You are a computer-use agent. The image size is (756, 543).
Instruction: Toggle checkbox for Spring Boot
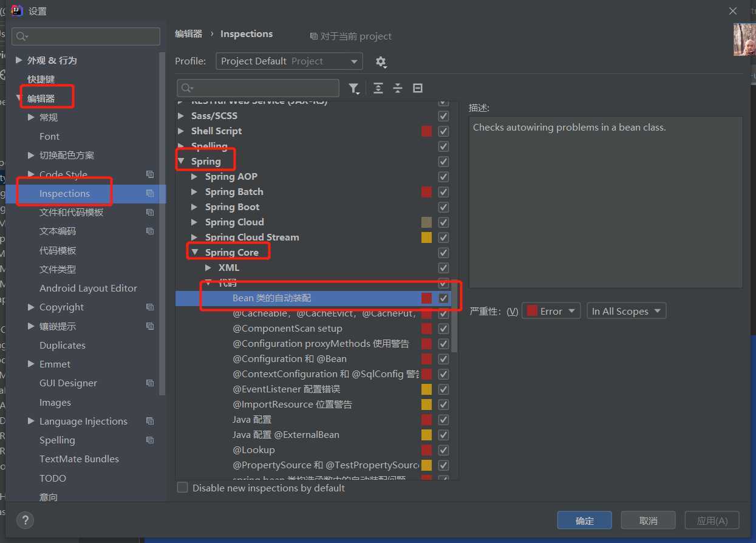443,207
